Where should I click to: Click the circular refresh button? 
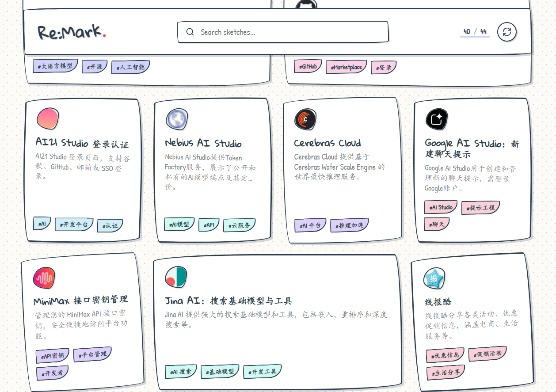pyautogui.click(x=507, y=32)
